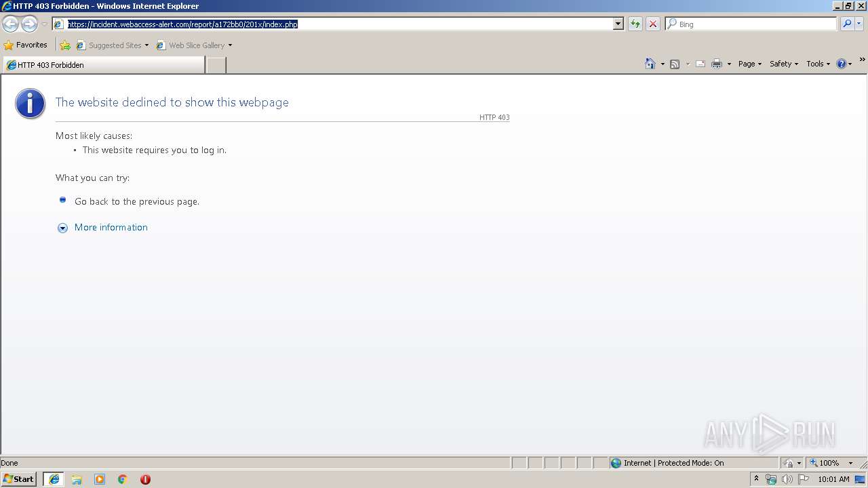Click the Refresh page button

[x=635, y=24]
